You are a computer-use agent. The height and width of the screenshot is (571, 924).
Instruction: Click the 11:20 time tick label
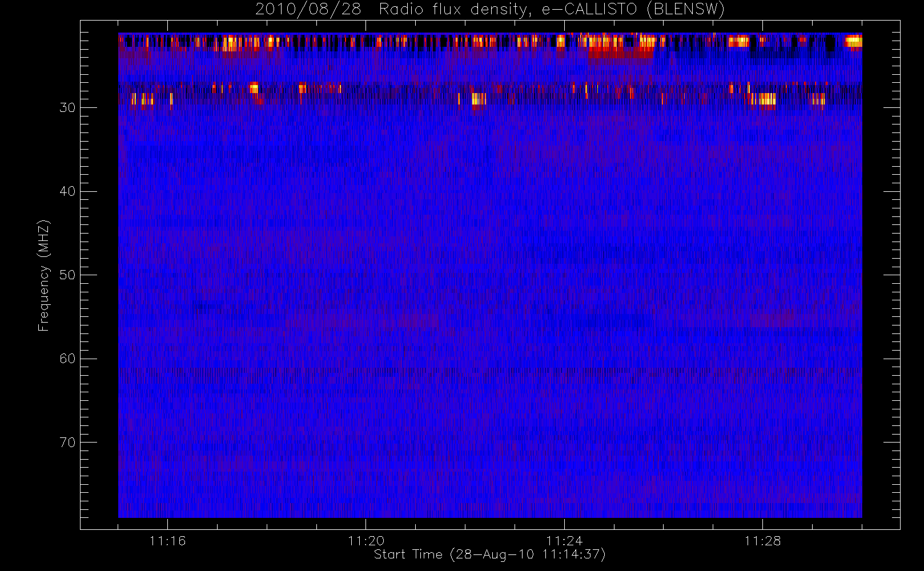tap(366, 541)
